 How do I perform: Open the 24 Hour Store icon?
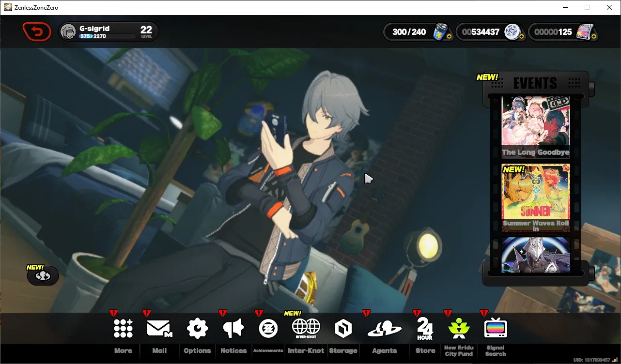click(x=425, y=329)
